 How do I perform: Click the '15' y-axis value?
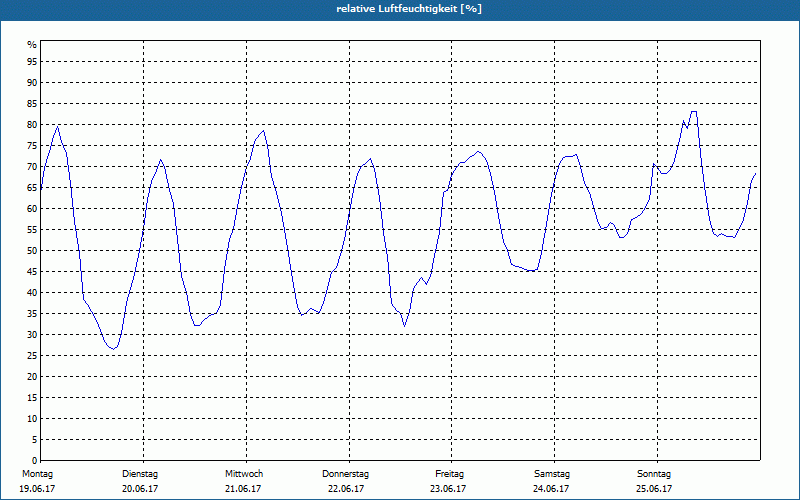(x=32, y=398)
